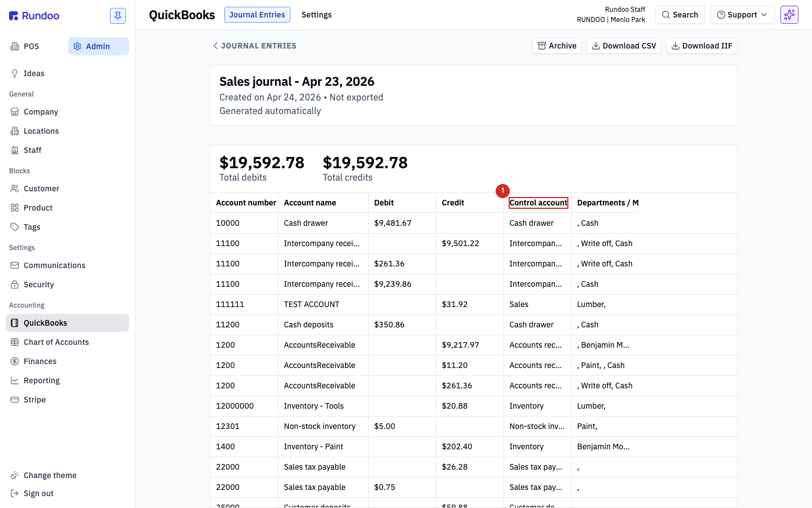
Task: Click the Tags label icon
Action: [x=15, y=227]
